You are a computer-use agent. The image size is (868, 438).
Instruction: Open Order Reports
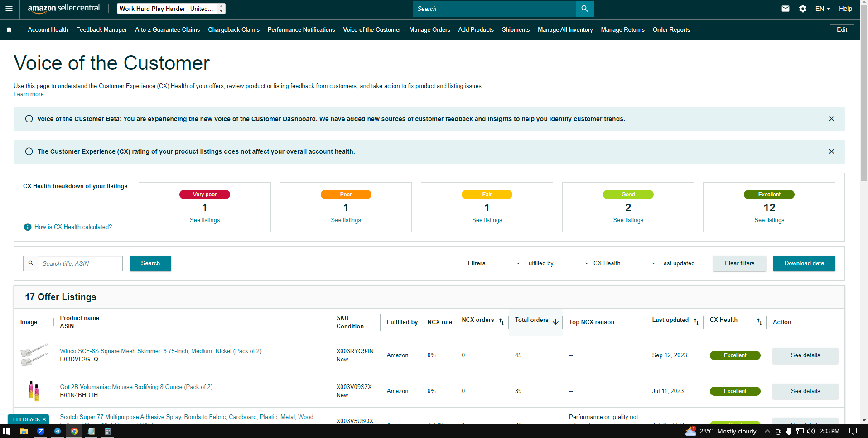671,30
